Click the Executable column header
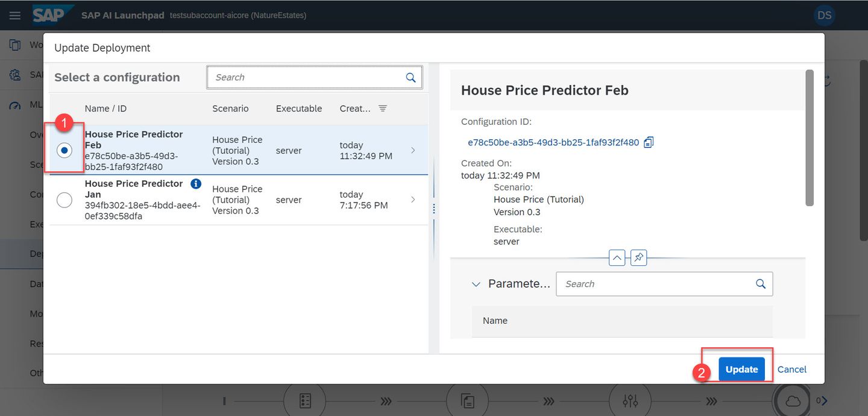 [299, 109]
